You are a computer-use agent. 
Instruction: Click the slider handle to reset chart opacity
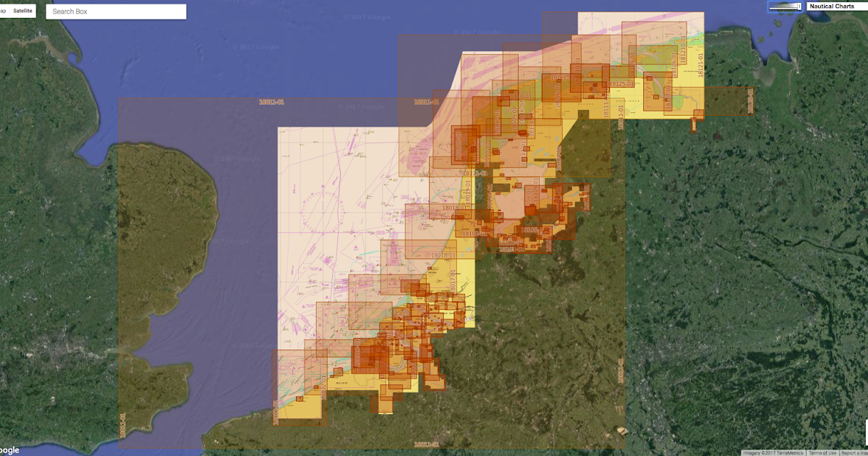[x=799, y=7]
